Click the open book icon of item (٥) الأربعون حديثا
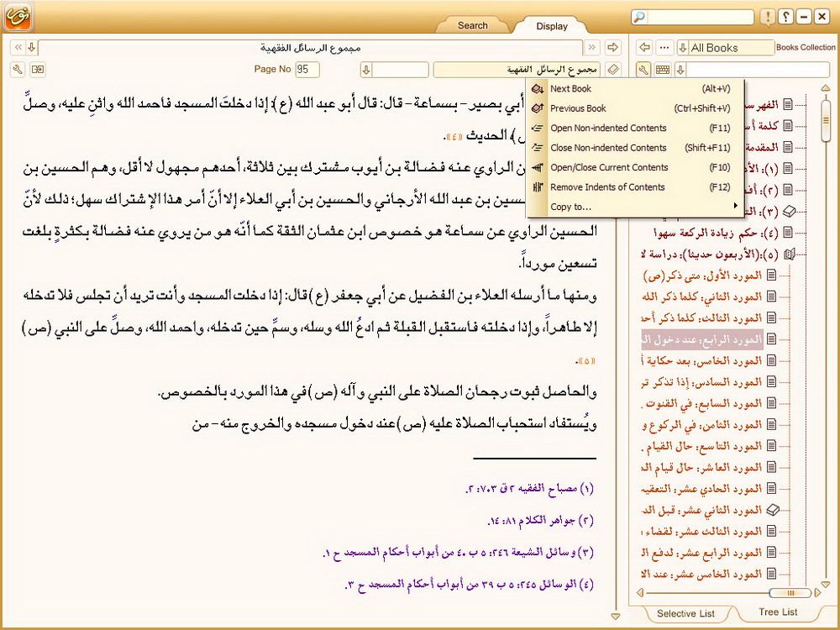This screenshot has width=840, height=630. (x=789, y=254)
